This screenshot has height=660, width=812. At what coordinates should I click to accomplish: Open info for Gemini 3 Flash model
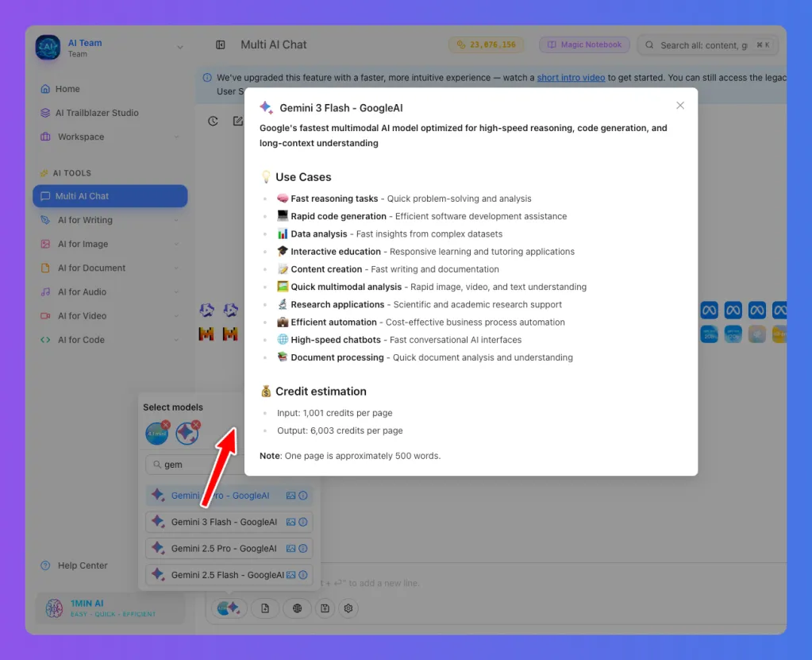[303, 522]
